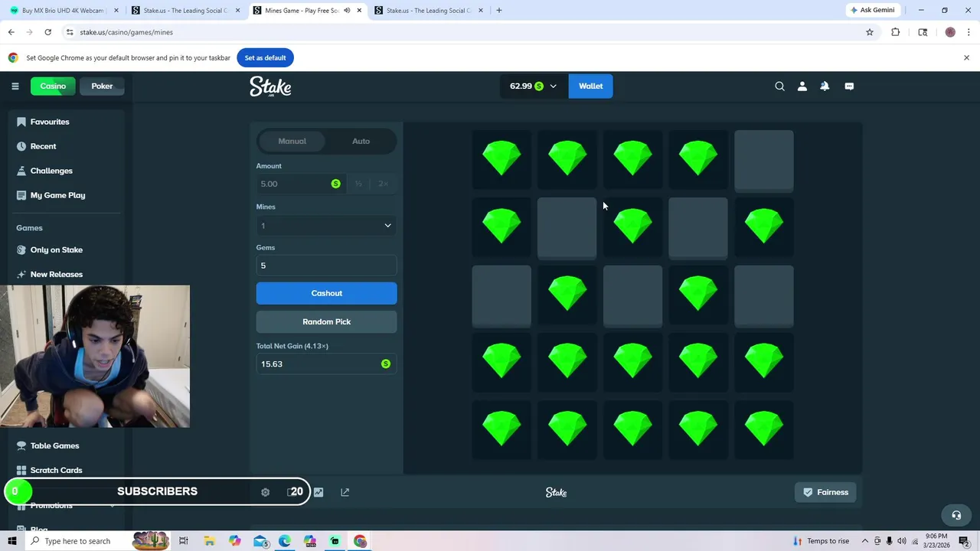The image size is (980, 551).
Task: Switch to Casino mode
Action: [53, 86]
